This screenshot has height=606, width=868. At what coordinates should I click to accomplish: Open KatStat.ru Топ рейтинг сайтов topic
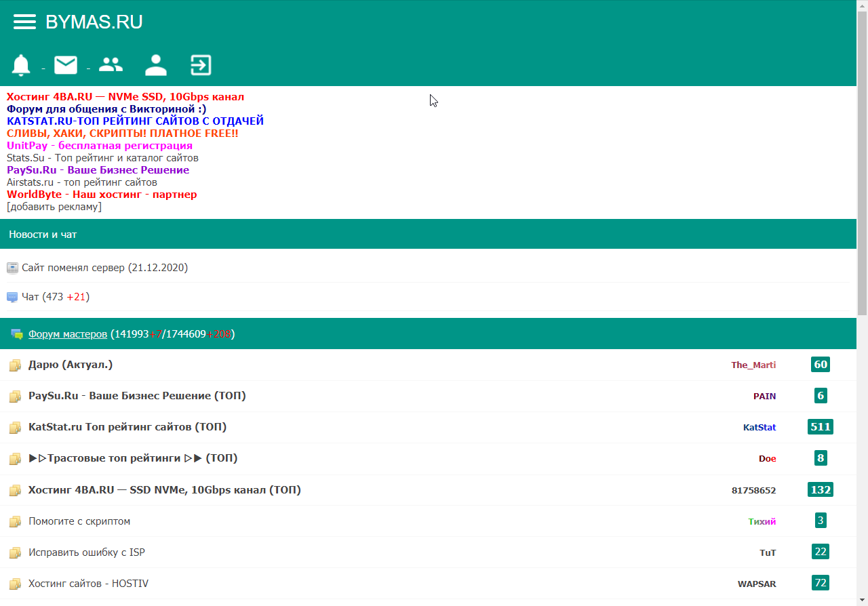coord(127,427)
